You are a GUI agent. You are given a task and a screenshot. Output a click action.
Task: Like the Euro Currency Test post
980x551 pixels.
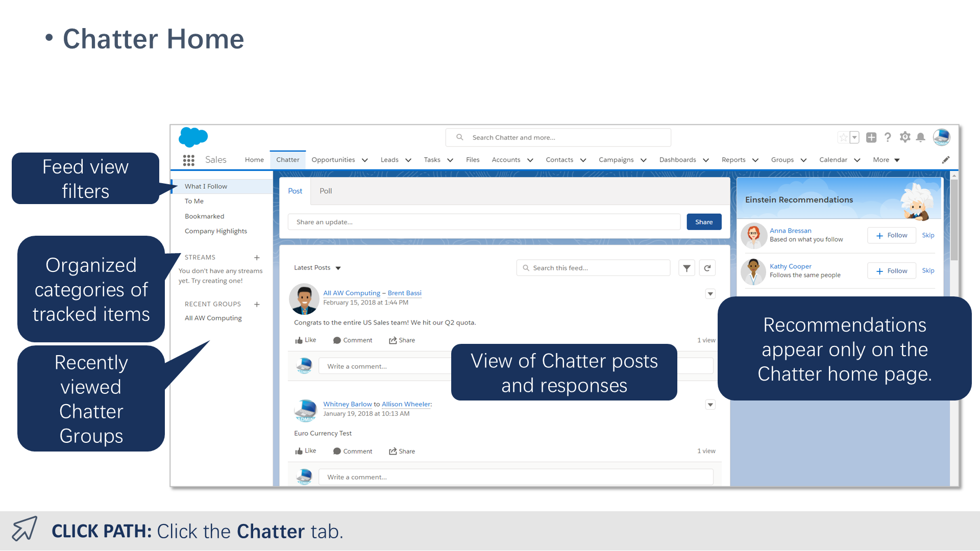tap(306, 451)
